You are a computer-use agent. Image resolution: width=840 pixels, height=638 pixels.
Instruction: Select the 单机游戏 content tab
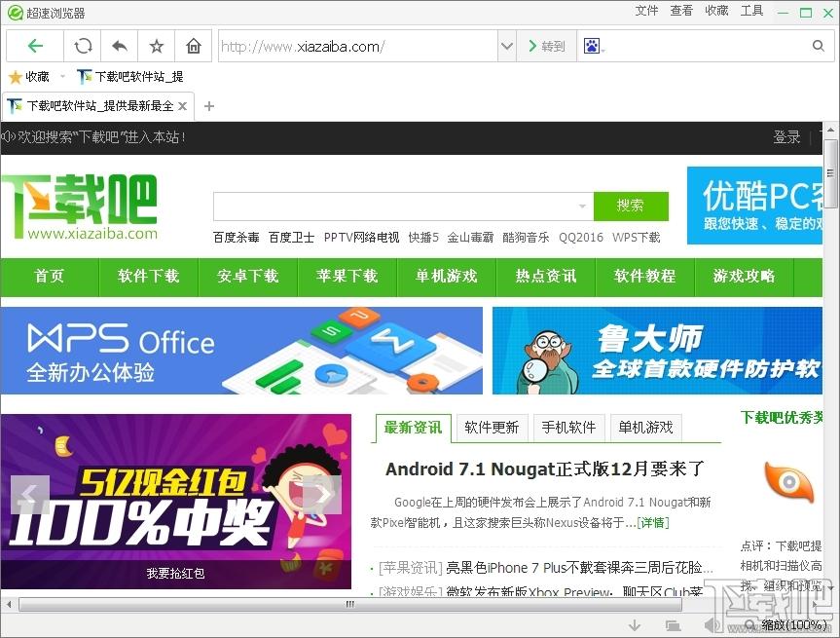645,428
